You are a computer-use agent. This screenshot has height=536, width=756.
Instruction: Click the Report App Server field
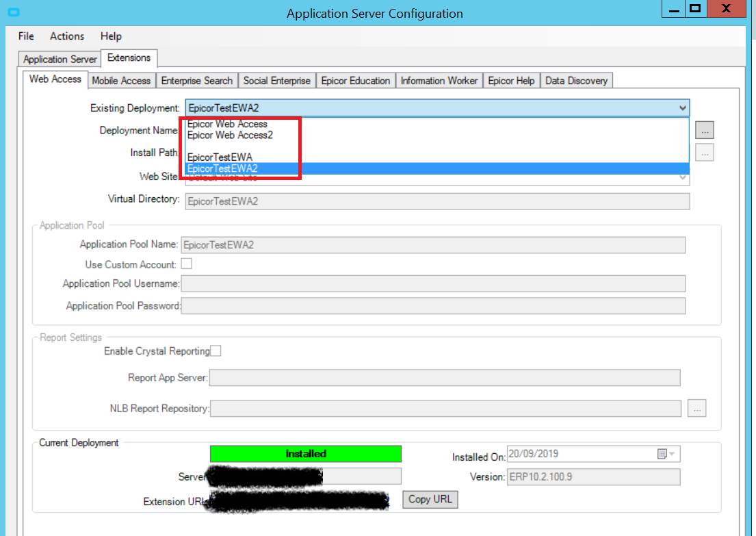(445, 378)
